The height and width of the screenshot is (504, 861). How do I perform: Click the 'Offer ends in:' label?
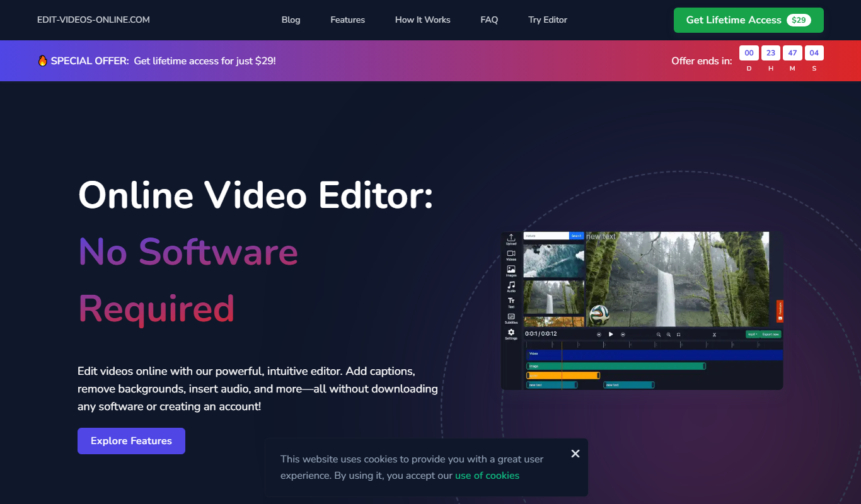(x=702, y=61)
